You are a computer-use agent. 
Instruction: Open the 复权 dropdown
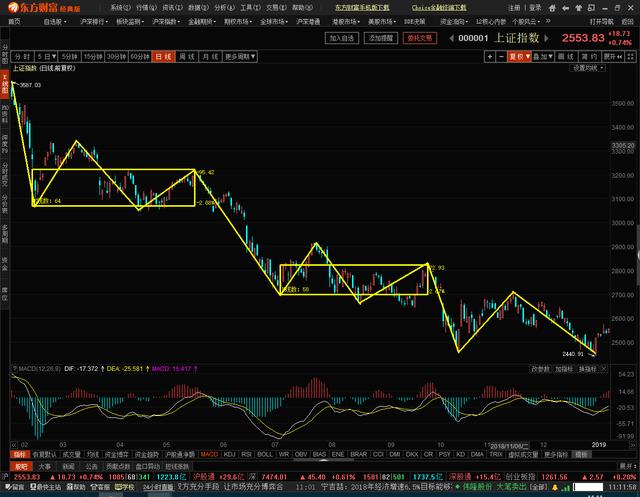(x=518, y=57)
